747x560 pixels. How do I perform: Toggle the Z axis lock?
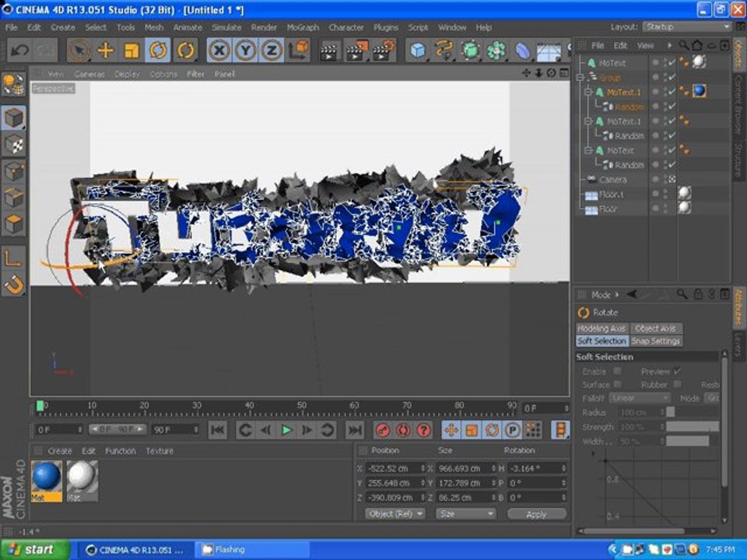click(x=271, y=50)
